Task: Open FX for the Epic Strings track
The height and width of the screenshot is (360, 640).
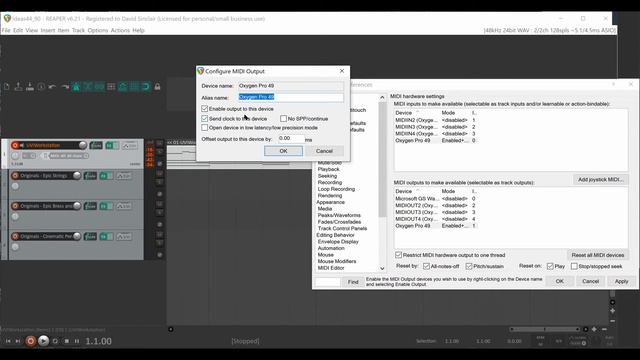Action: [103, 176]
